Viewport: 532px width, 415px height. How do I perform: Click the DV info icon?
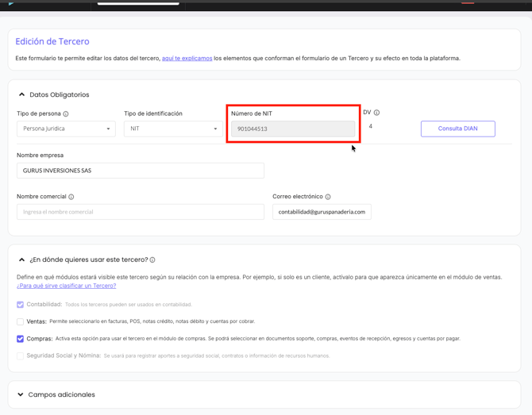(x=376, y=113)
